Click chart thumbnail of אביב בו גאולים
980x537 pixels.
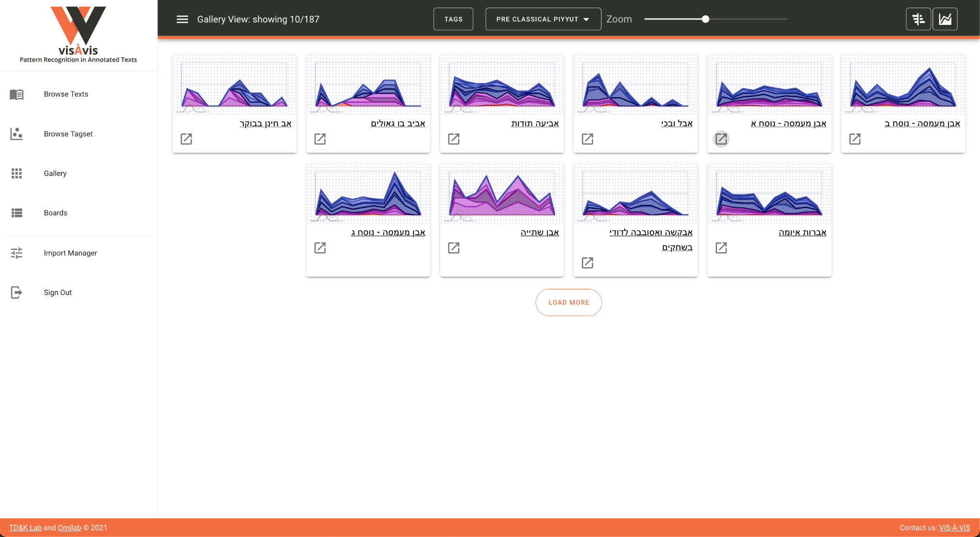pyautogui.click(x=368, y=84)
